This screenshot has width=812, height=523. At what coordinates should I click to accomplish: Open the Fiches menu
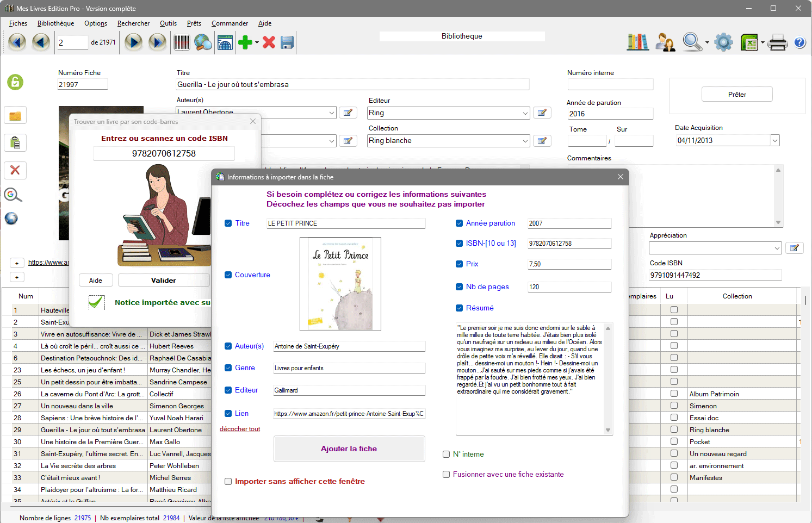click(x=18, y=23)
